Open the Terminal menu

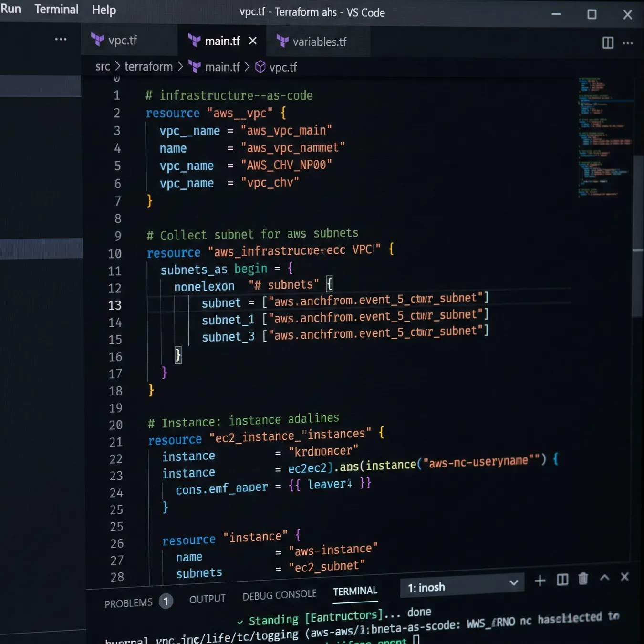click(x=56, y=9)
